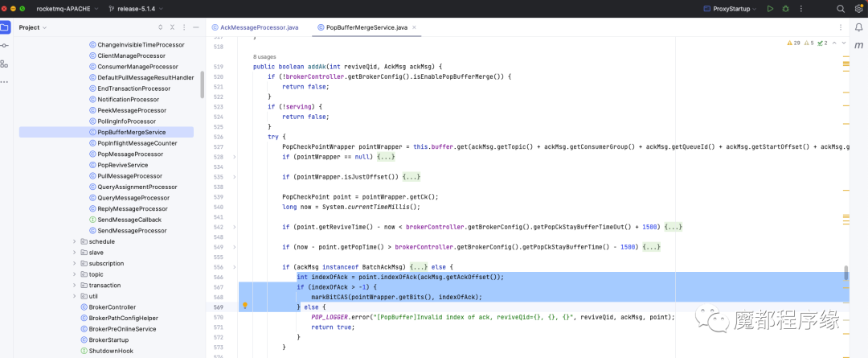Open the Commit tool window icon

(x=5, y=45)
